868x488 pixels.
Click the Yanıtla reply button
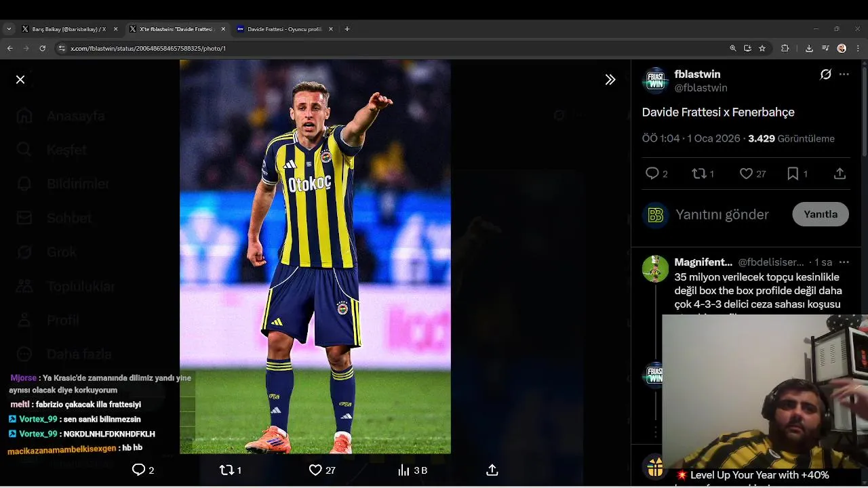coord(821,214)
